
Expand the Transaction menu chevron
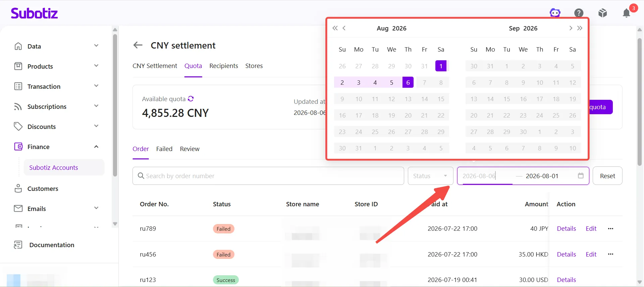click(x=96, y=86)
